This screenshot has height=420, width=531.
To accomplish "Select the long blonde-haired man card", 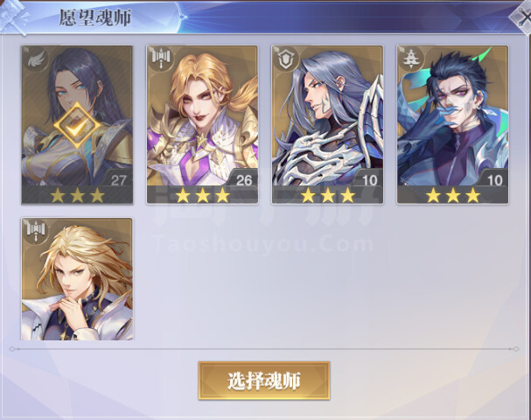I will [77, 279].
